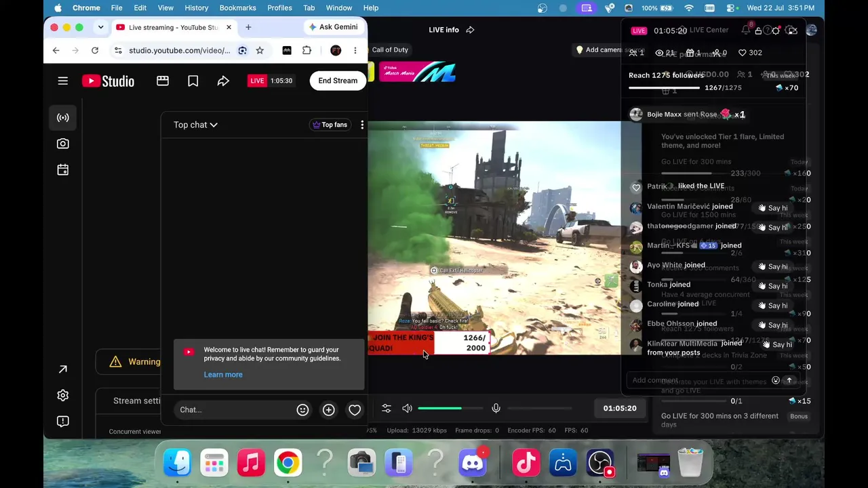The width and height of the screenshot is (868, 488).
Task: Say hi to Tonka
Action: click(773, 286)
